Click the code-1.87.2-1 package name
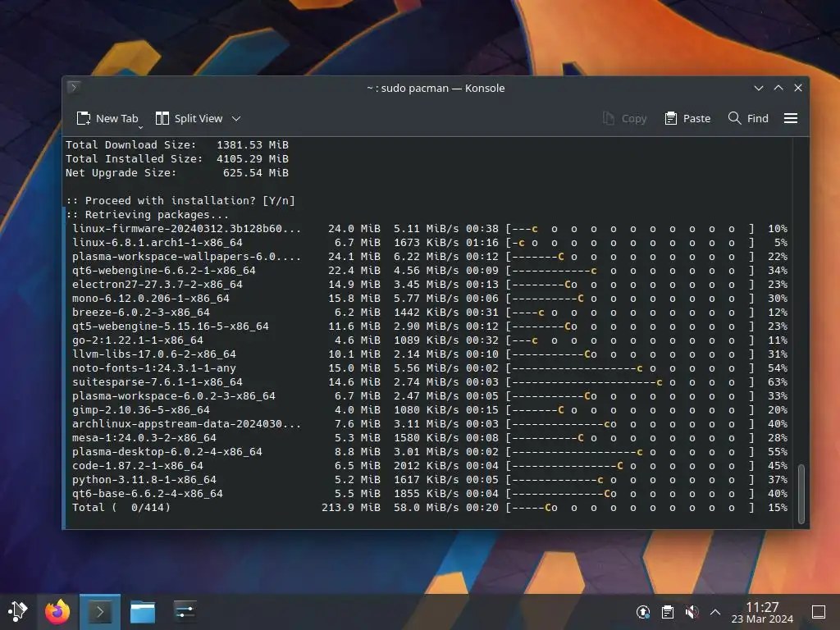Screen dimensions: 840x630 (x=138, y=466)
